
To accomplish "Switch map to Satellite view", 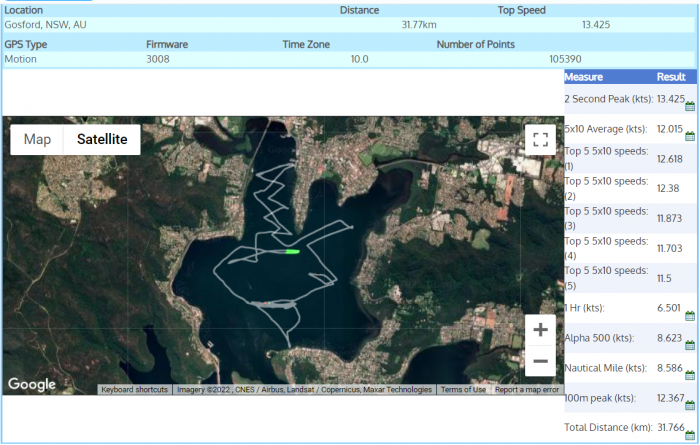I will (x=102, y=139).
